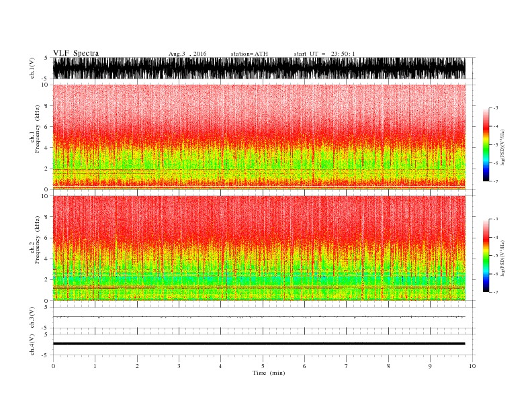Viewport: 532px width, 411px height.
Task: Click the ch.4 thick voltage trace
Action: 259,344
